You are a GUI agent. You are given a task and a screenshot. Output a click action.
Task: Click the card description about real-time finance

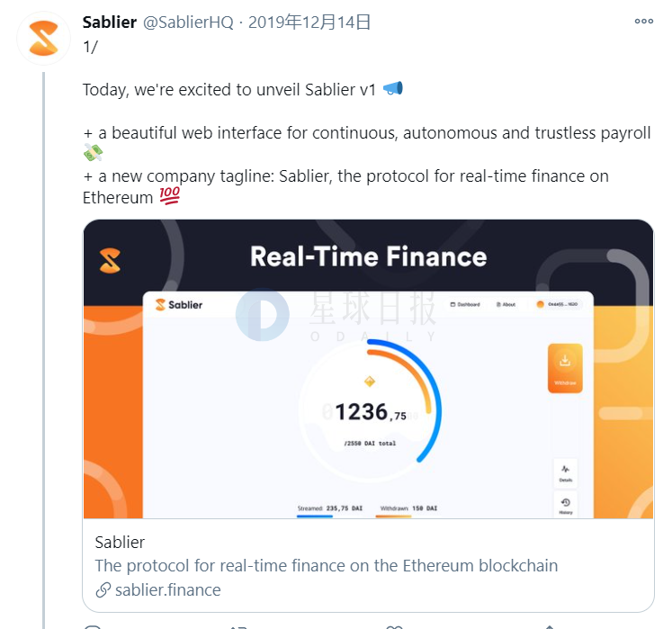tap(327, 565)
